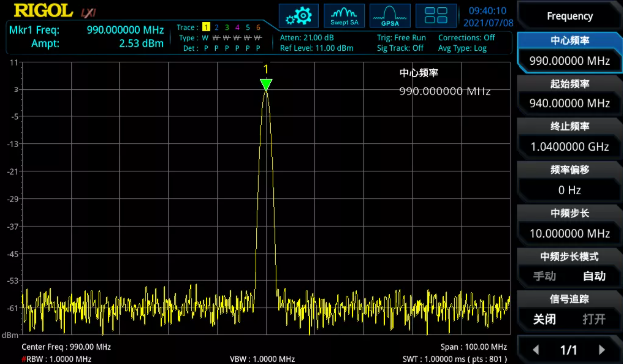
Task: Go to next menu page arrow
Action: (x=601, y=350)
